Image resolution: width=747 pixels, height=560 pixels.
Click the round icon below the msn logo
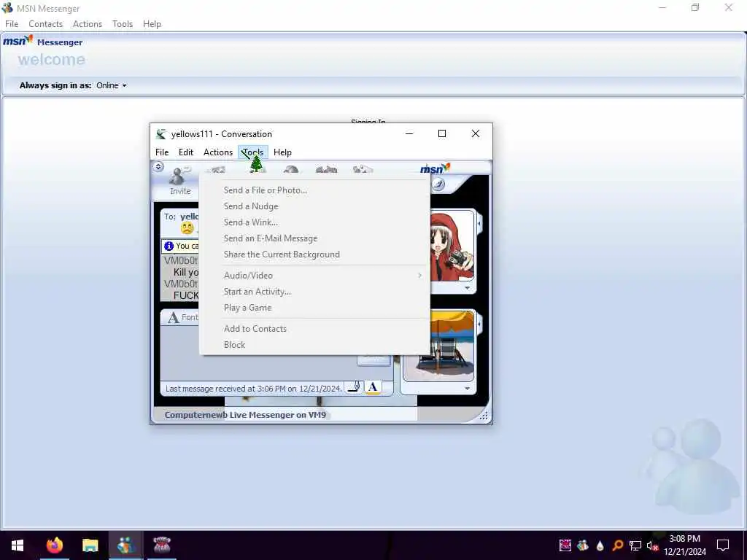438,184
